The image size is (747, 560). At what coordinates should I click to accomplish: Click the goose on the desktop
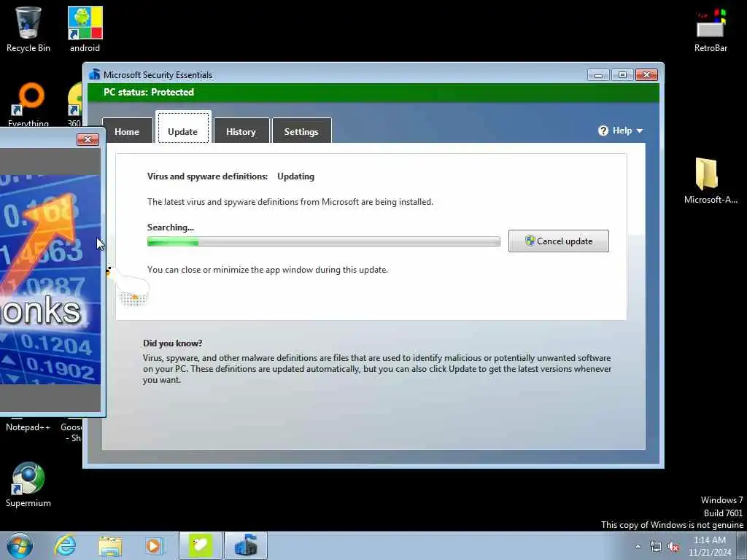tap(129, 287)
